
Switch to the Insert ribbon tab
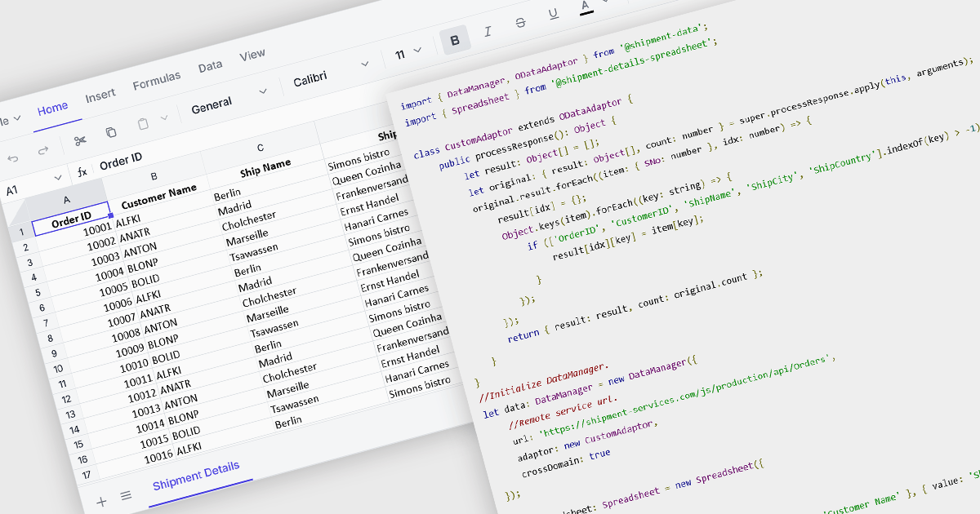100,96
